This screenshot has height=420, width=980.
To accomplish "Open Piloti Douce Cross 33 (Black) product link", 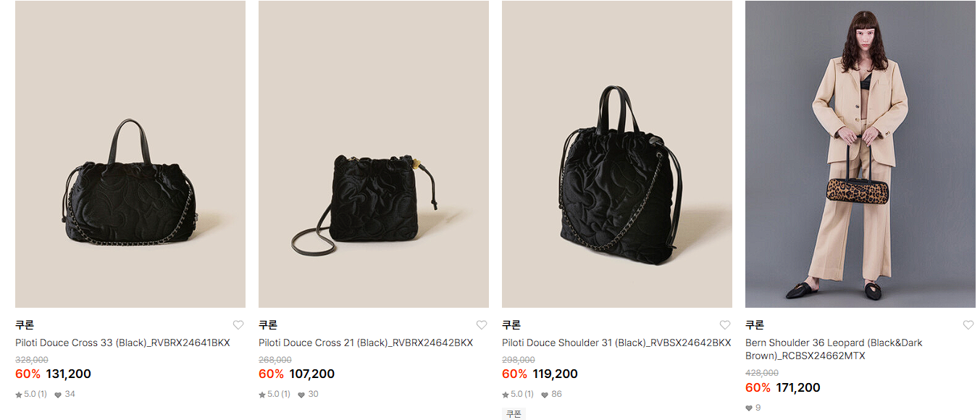I will [x=122, y=343].
